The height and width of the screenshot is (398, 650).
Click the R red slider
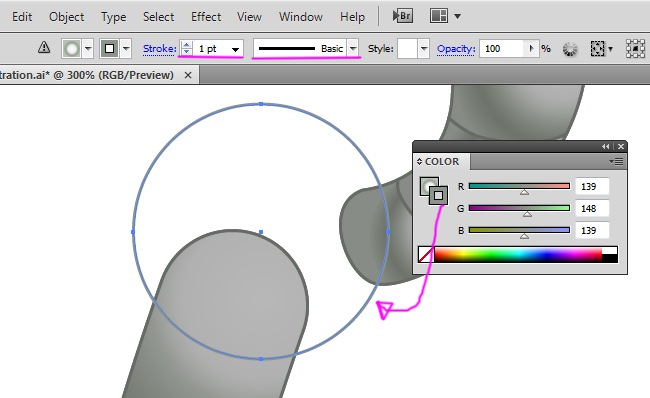(519, 186)
